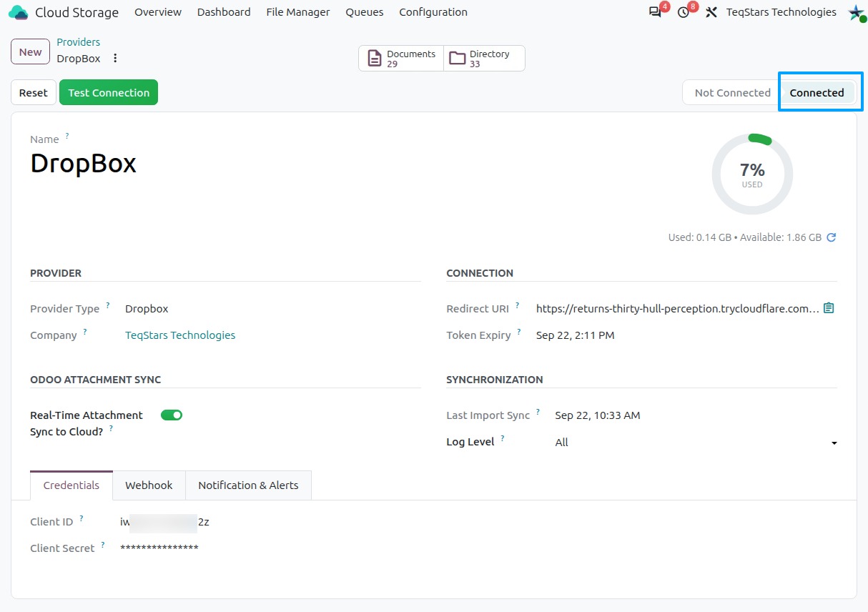Go back to Providers breadcrumb
868x612 pixels.
pos(79,42)
